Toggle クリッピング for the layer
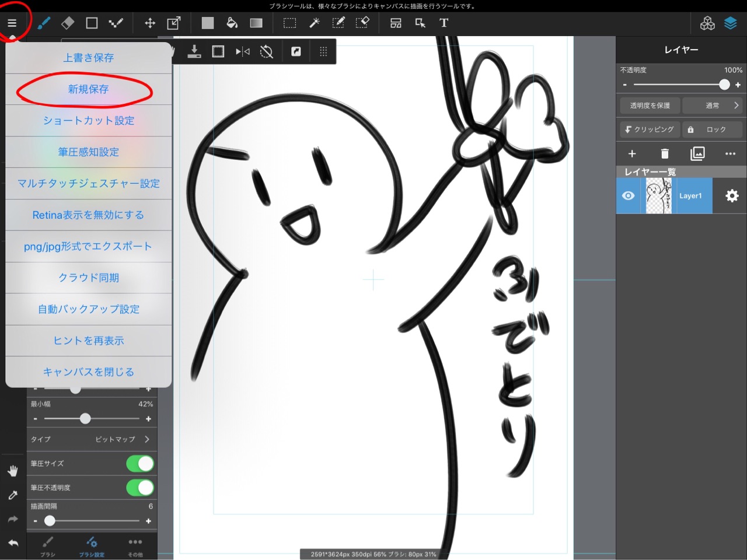747x560 pixels. [650, 129]
